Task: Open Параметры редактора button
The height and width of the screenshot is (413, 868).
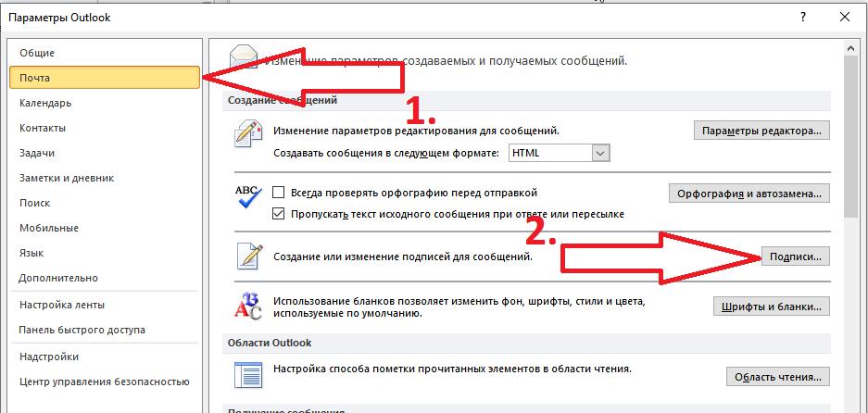Action: click(761, 131)
